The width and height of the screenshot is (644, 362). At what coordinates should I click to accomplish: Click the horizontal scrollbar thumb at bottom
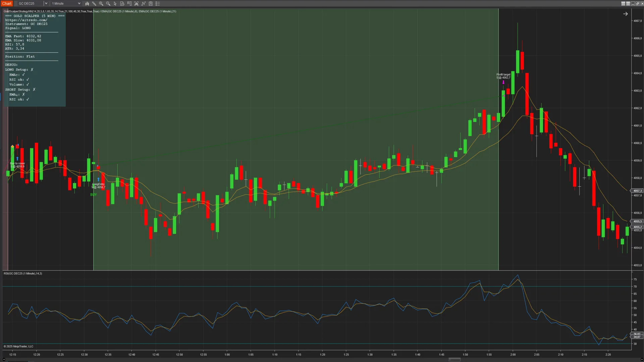point(454,360)
